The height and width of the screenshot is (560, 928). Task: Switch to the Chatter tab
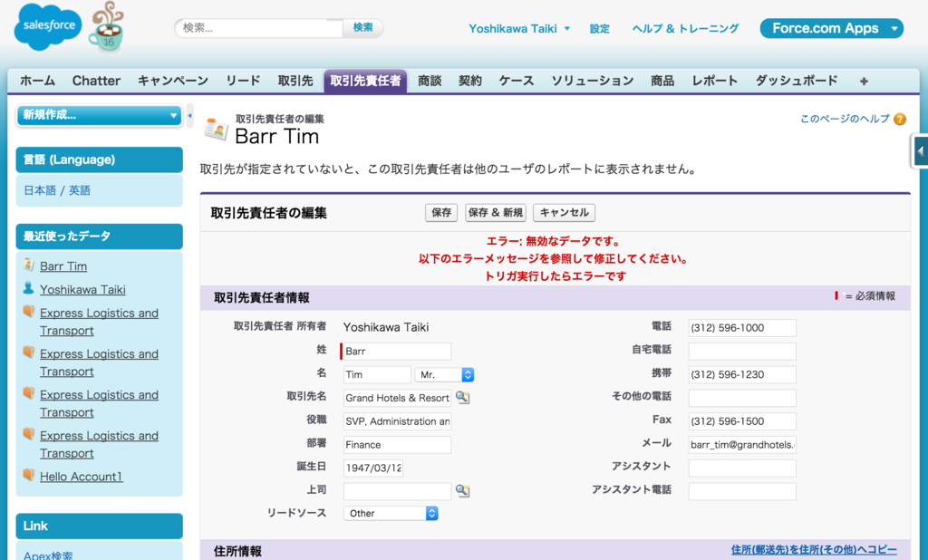[96, 81]
